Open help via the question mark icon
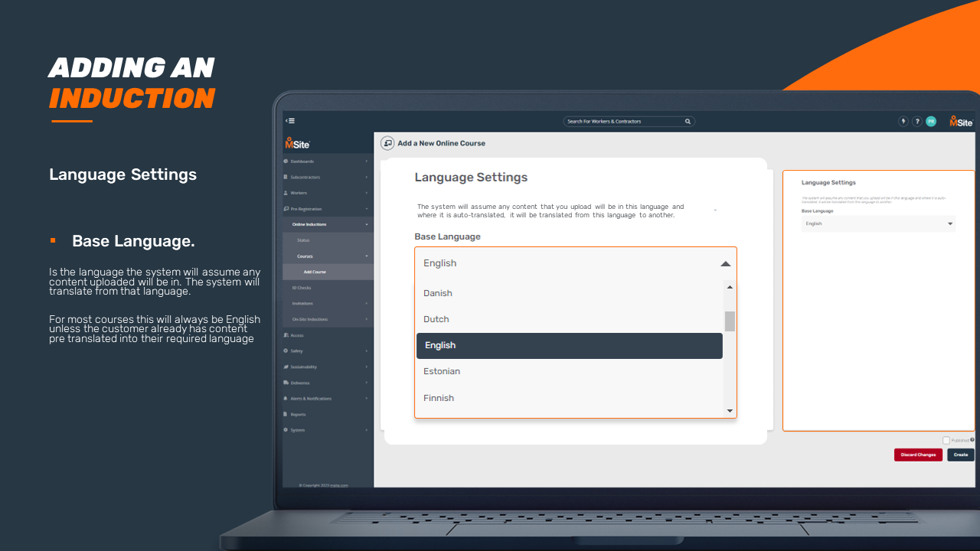980x551 pixels. [916, 121]
